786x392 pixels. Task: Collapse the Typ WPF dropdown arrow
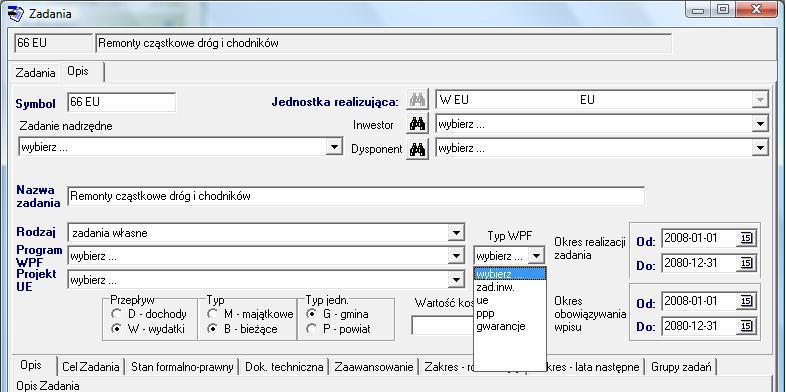[x=536, y=256]
